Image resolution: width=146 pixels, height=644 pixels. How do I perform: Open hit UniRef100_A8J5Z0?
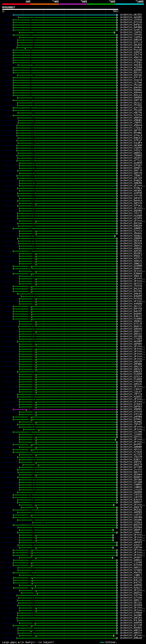tap(131, 15)
